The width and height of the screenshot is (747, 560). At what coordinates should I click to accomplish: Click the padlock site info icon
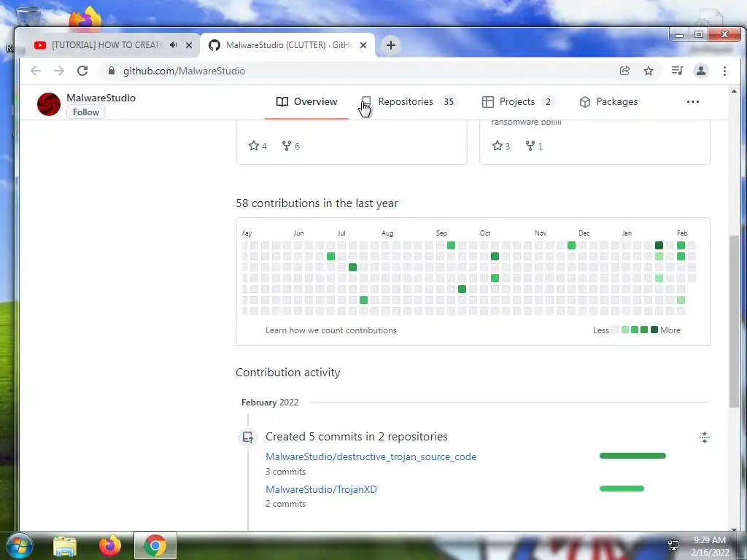[x=112, y=71]
